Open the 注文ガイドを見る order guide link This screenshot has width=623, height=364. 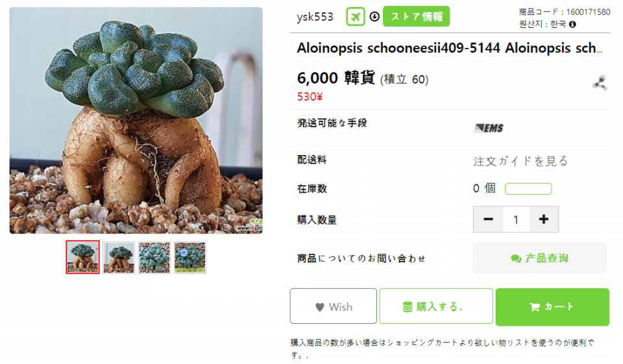point(520,161)
